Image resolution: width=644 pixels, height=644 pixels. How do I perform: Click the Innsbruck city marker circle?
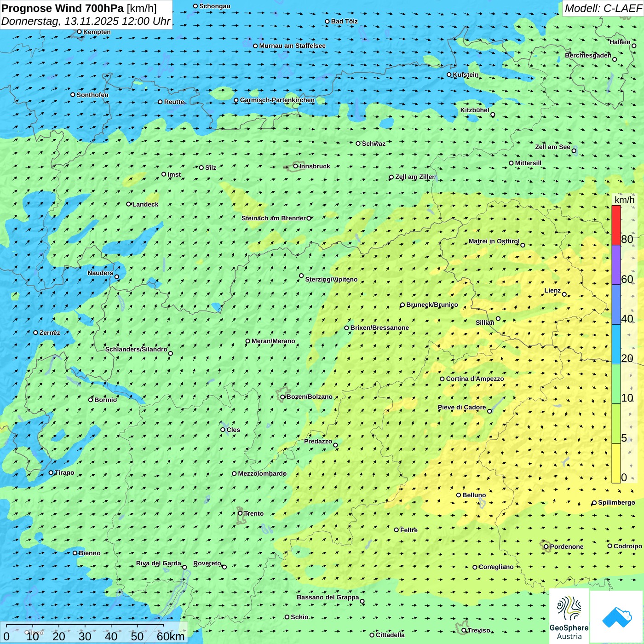point(296,166)
